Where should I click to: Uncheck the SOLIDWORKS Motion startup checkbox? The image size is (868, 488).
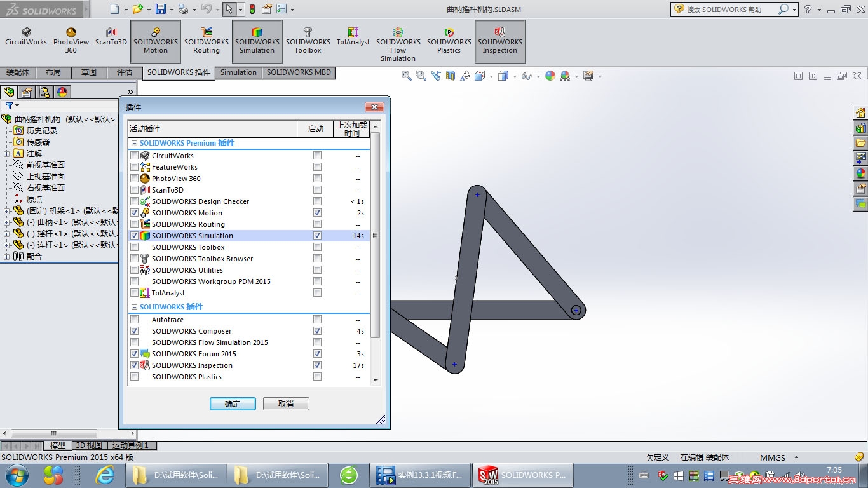[x=317, y=213]
